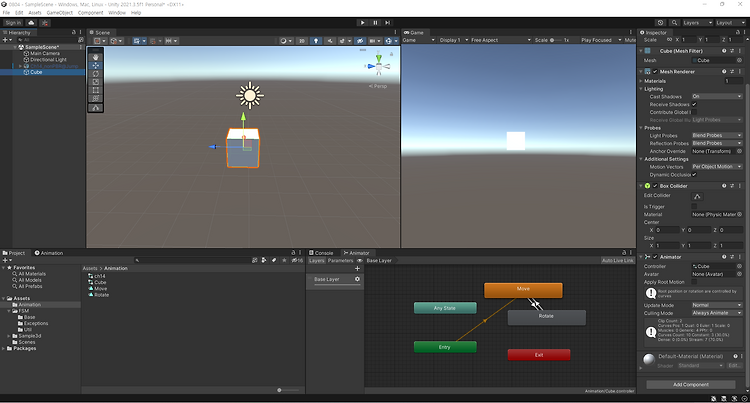The height and width of the screenshot is (403, 750).
Task: Click Auto Live Link button
Action: point(618,261)
